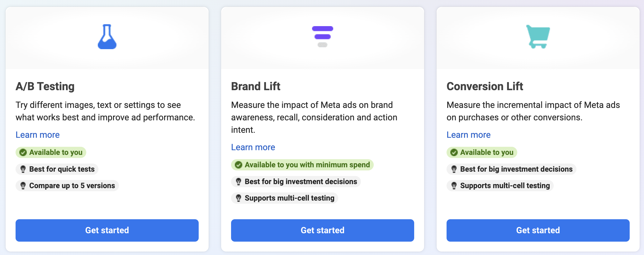Viewport: 644px width, 255px height.
Task: Start a Conversion Lift test via Get started
Action: point(538,230)
